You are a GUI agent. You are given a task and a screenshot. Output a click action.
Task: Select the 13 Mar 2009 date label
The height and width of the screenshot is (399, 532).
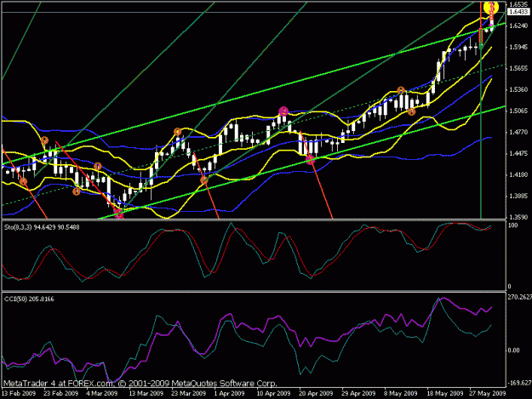coord(146,394)
